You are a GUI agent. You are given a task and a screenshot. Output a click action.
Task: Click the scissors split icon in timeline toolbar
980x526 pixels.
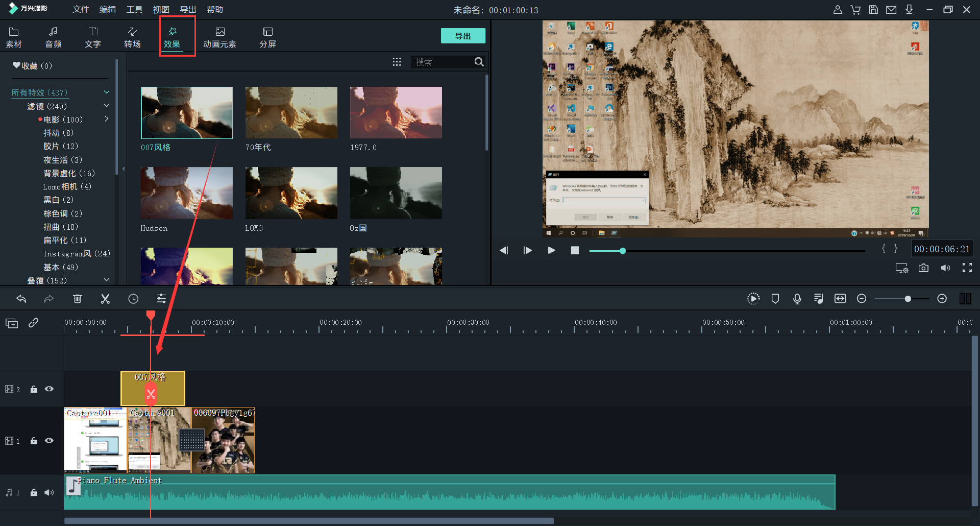[105, 299]
